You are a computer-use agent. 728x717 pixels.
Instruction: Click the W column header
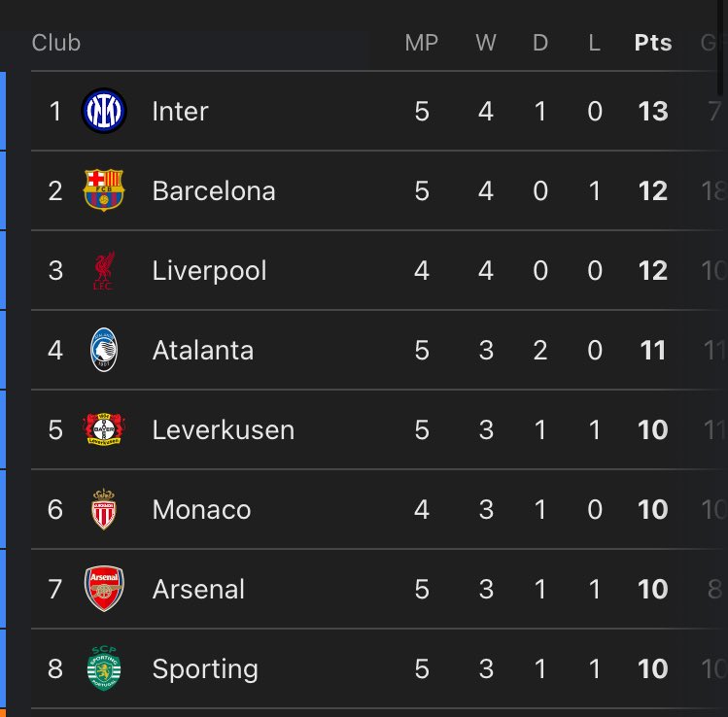(486, 43)
